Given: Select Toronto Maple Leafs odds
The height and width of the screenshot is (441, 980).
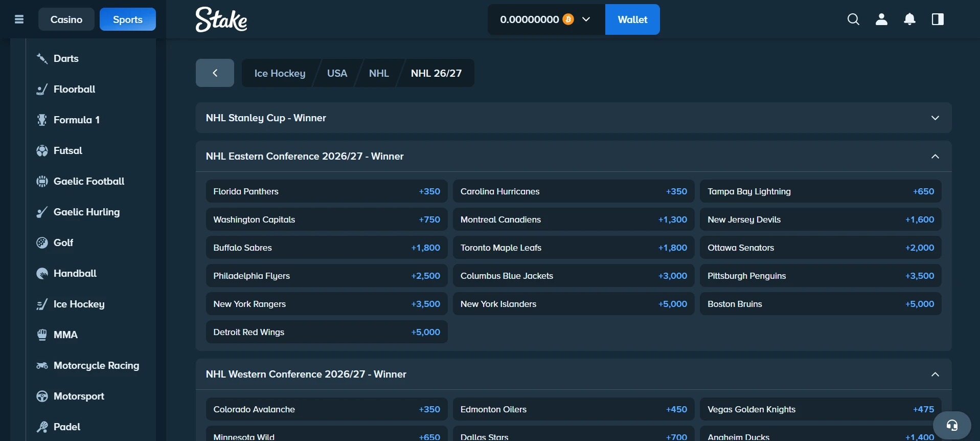Looking at the screenshot, I should click(x=574, y=248).
